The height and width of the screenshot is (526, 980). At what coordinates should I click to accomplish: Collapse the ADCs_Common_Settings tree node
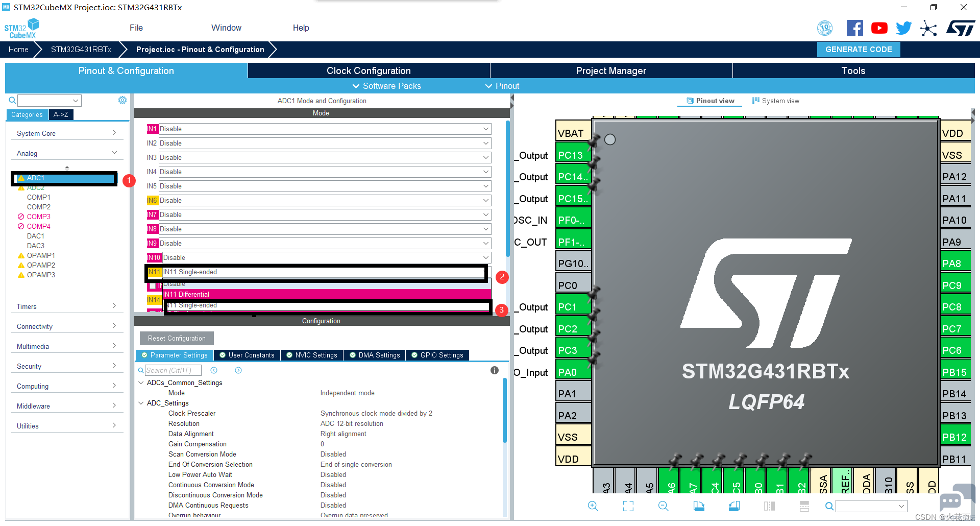tap(141, 382)
